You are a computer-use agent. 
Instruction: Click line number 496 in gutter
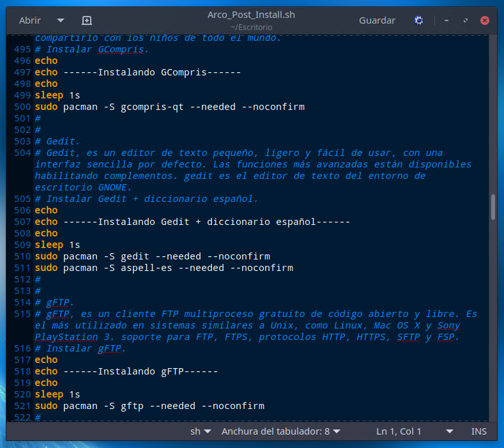point(22,61)
